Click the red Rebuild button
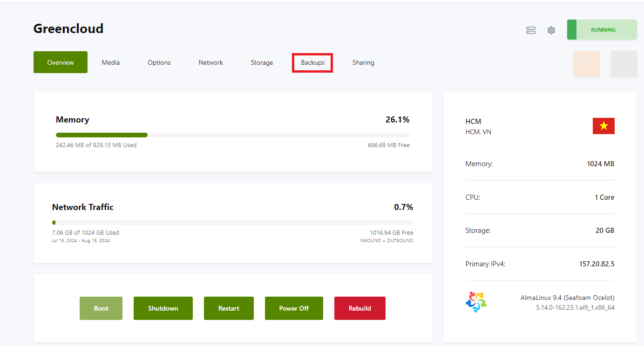This screenshot has width=644, height=346. coord(360,308)
